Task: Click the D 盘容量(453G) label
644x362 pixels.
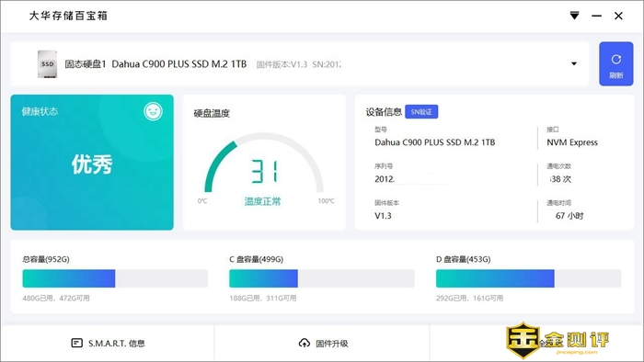Action: pyautogui.click(x=464, y=259)
